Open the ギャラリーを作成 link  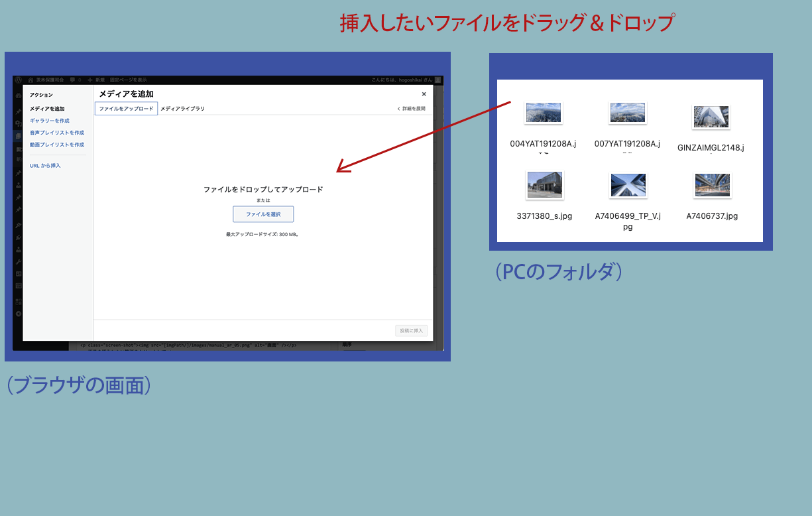pos(50,121)
